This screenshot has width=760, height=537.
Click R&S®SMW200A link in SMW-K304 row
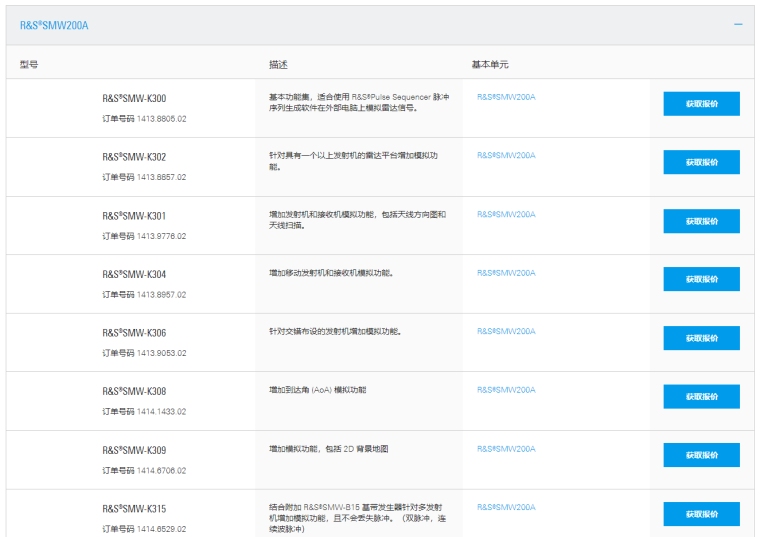pyautogui.click(x=506, y=273)
